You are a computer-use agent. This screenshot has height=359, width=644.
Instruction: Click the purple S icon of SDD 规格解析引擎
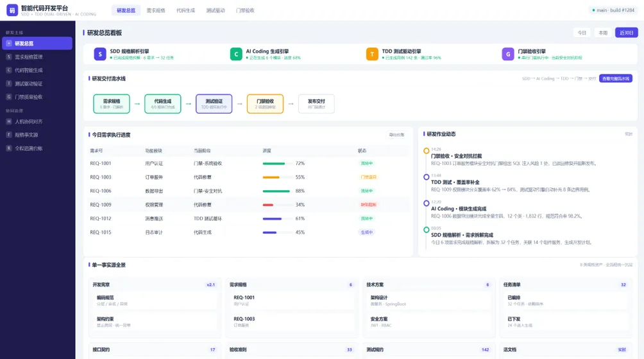(x=100, y=54)
